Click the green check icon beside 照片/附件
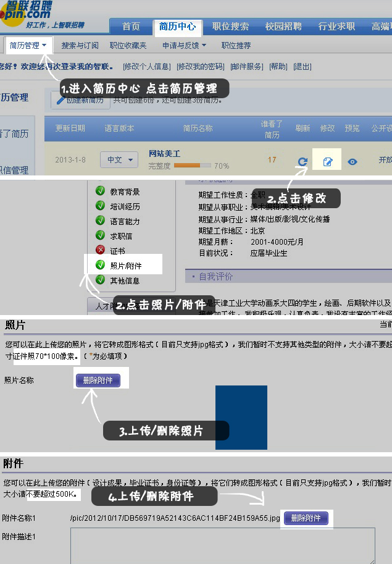The height and width of the screenshot is (564, 392). pos(100,265)
